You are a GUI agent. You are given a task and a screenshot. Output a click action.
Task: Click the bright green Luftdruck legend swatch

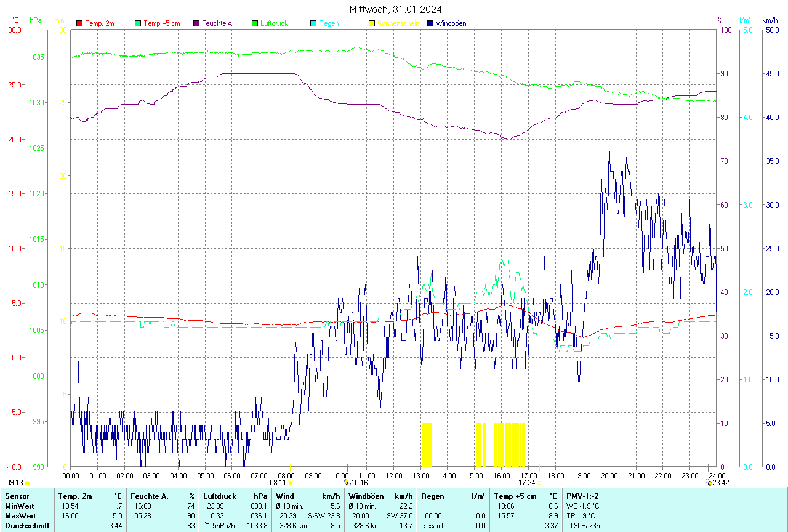[255, 23]
